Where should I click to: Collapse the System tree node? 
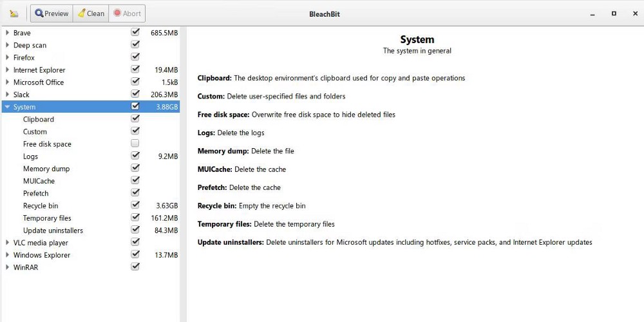tap(7, 107)
